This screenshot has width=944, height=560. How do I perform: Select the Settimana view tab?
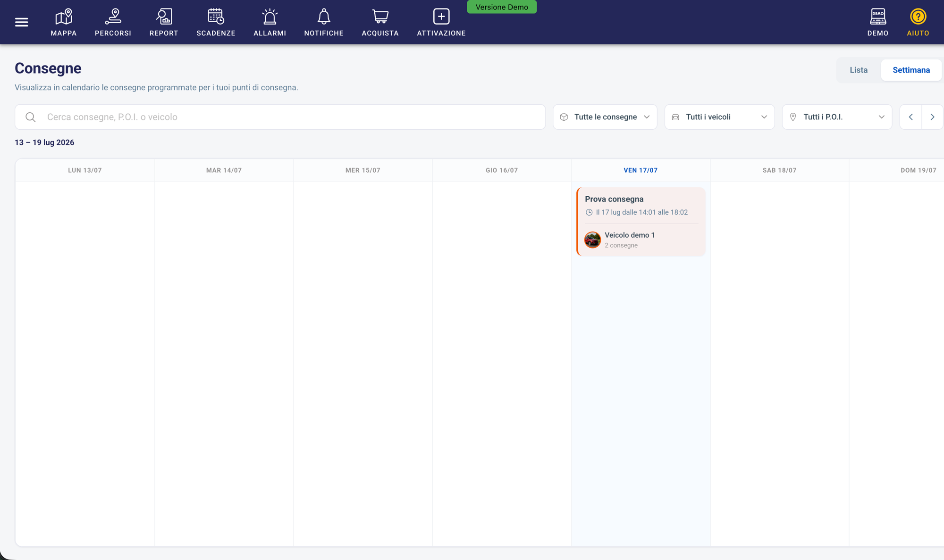[911, 70]
